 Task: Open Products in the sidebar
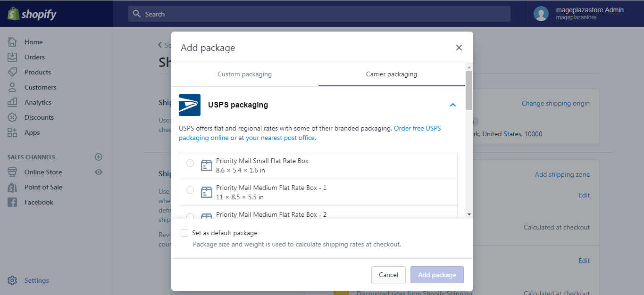pyautogui.click(x=38, y=72)
